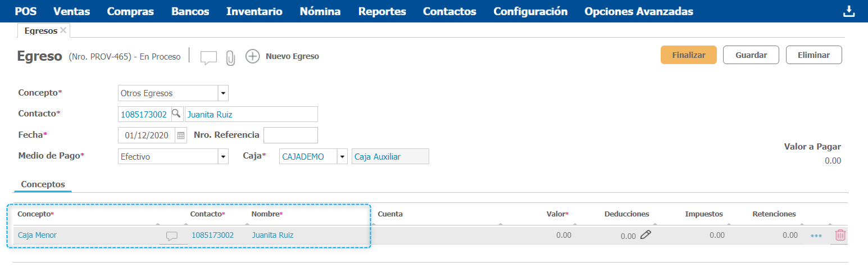Open the Reportes menu
This screenshot has width=868, height=280.
(x=382, y=11)
